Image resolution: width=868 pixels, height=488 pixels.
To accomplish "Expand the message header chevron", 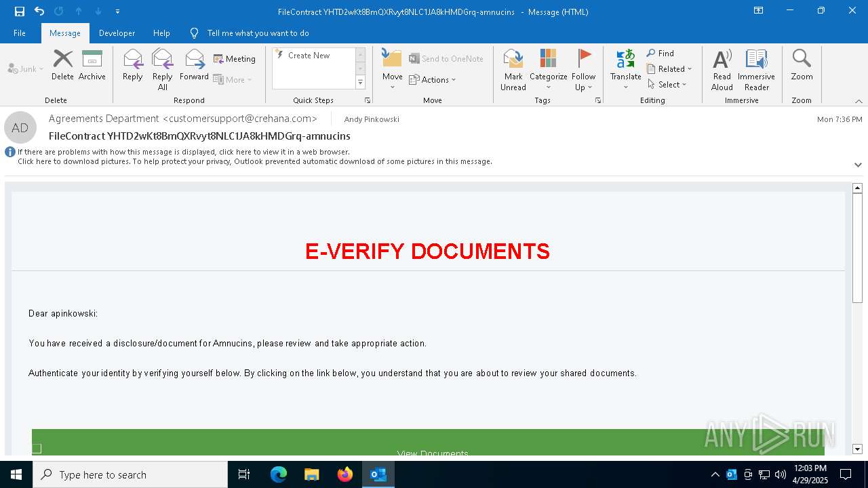I will 858,165.
